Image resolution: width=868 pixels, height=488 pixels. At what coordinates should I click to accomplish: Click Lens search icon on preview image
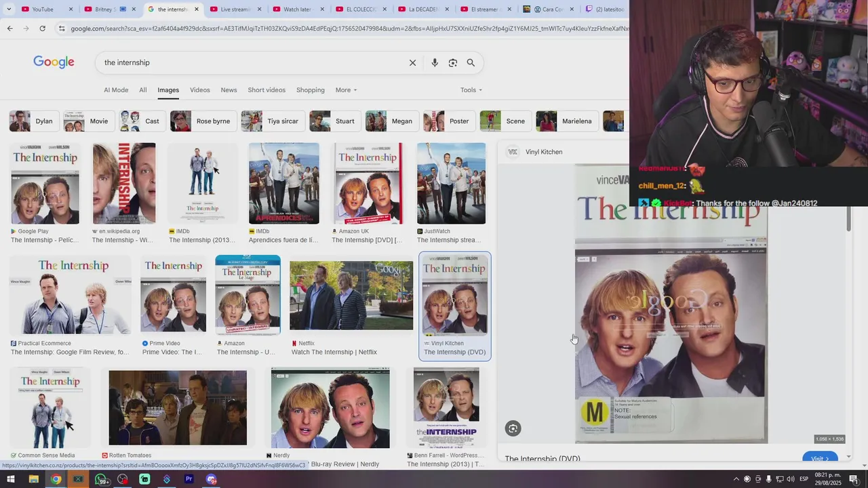pos(513,428)
